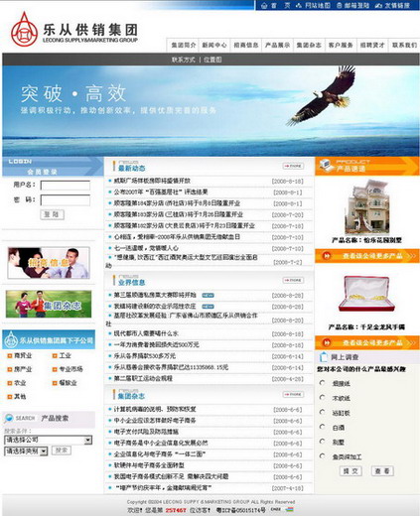Viewport: 420px width, 516px height.
Task: Click the orange plus icon beside 专业市场
Action: tap(55, 369)
